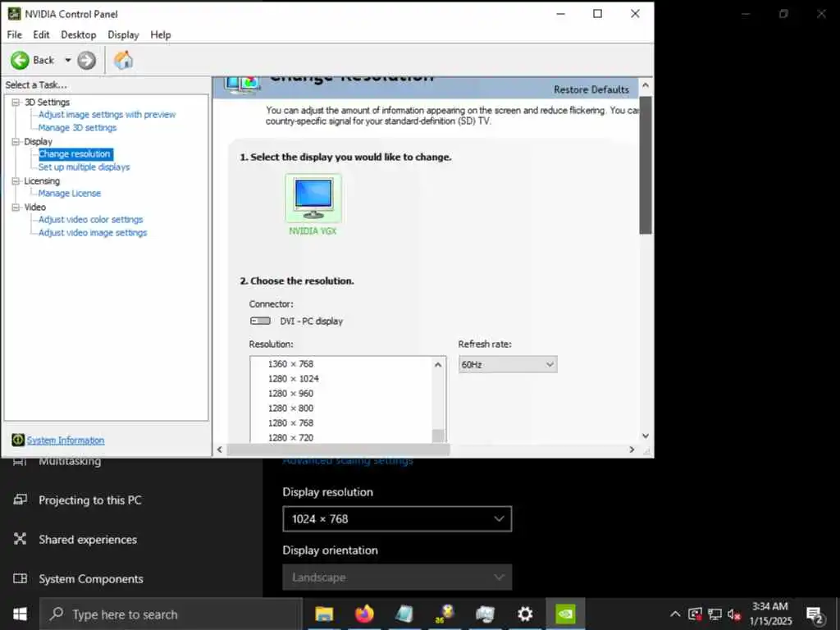Click horizontal scrollbar right arrow
This screenshot has height=630, width=840.
(632, 450)
